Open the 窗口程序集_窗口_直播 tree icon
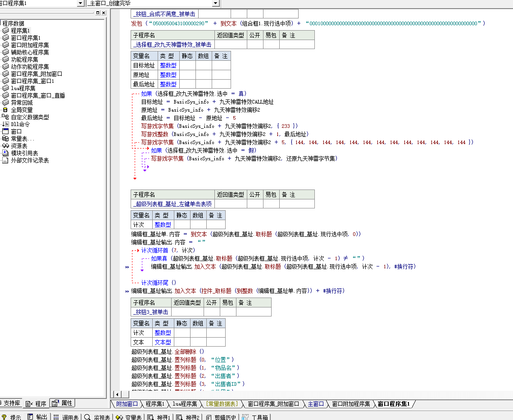The image size is (513, 420). [x=5, y=95]
